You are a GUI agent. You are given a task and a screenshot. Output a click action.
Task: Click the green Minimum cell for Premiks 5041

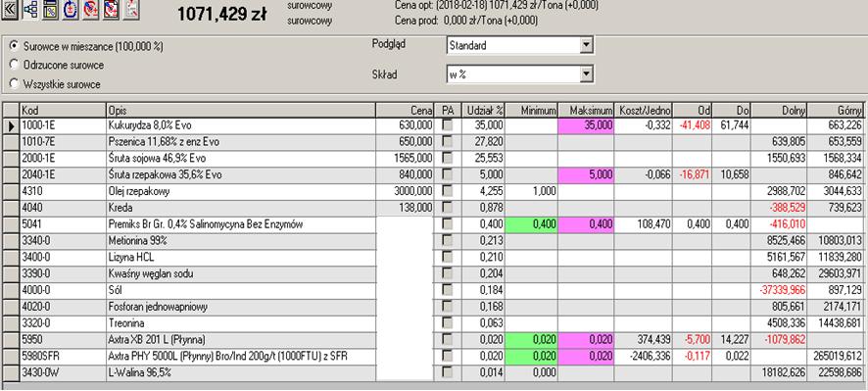pyautogui.click(x=531, y=224)
